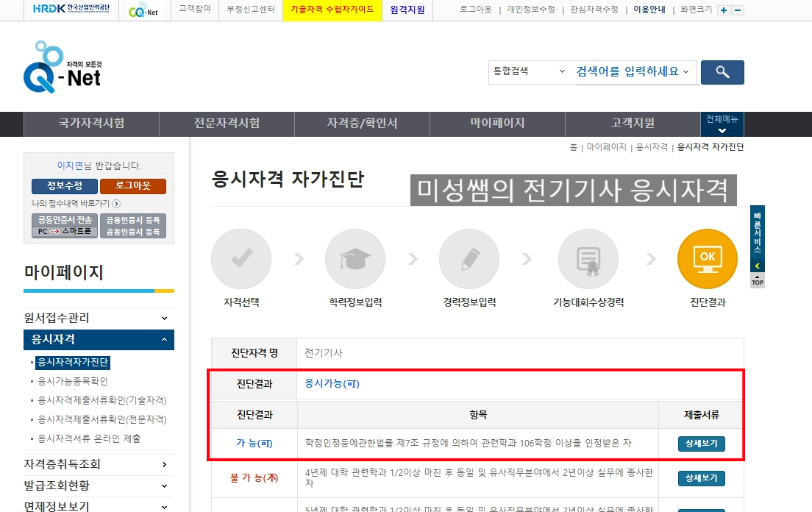Click 로그아웃 link in top bar
Viewport: 812px width, 512px height.
[x=475, y=10]
